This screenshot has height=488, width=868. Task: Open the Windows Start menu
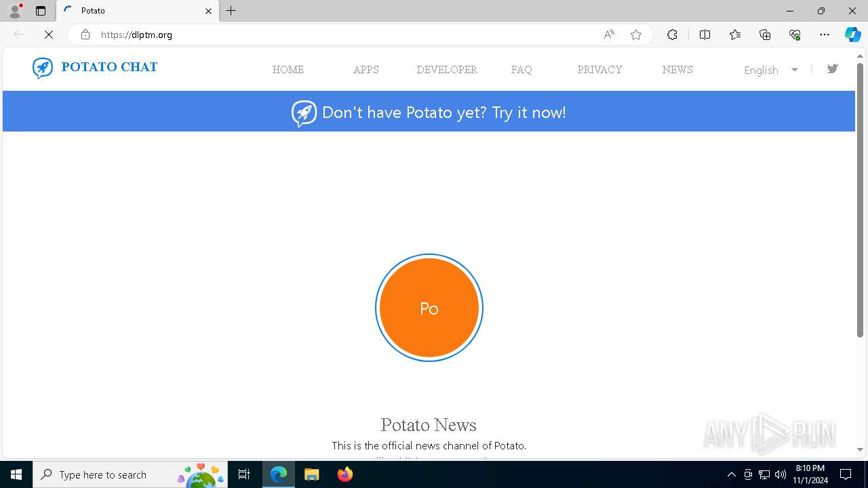16,474
